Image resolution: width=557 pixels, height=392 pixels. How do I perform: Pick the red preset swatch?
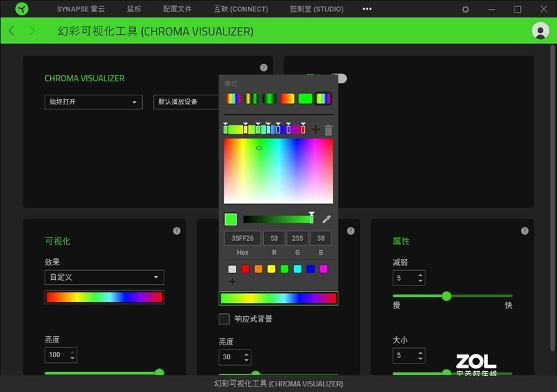tap(245, 269)
